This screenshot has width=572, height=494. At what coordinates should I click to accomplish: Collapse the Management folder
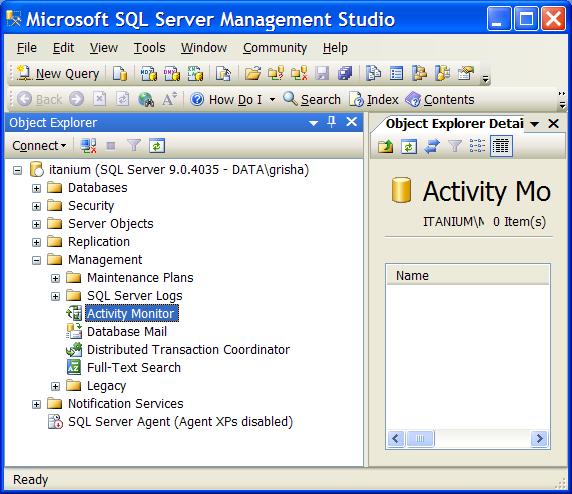pyautogui.click(x=36, y=260)
